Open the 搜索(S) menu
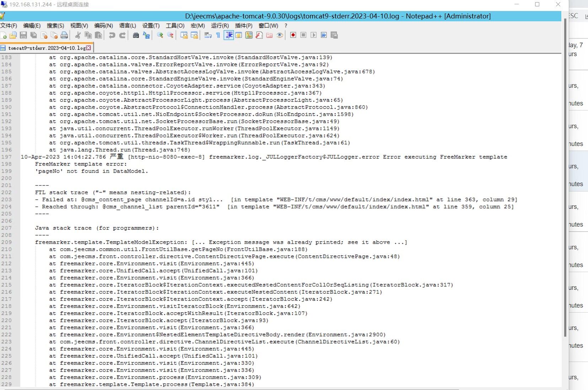588x390 pixels. pos(55,26)
